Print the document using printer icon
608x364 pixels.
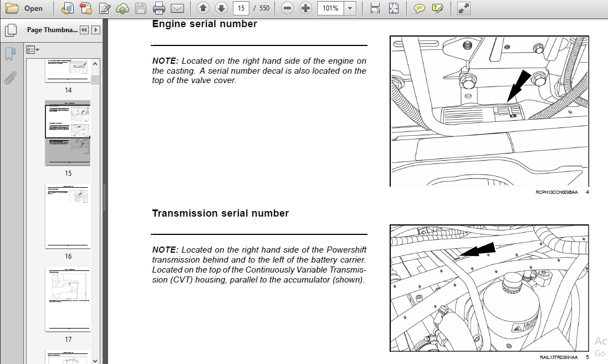[159, 8]
